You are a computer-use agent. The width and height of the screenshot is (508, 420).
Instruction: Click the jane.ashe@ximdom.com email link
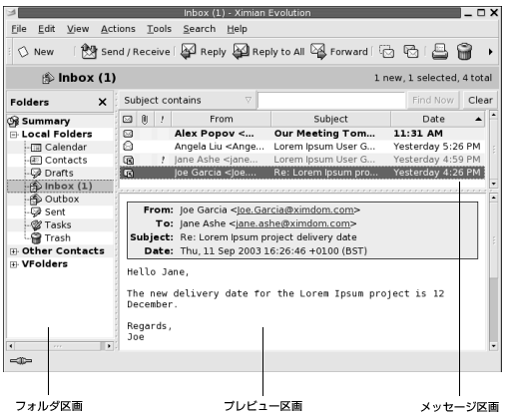click(292, 223)
